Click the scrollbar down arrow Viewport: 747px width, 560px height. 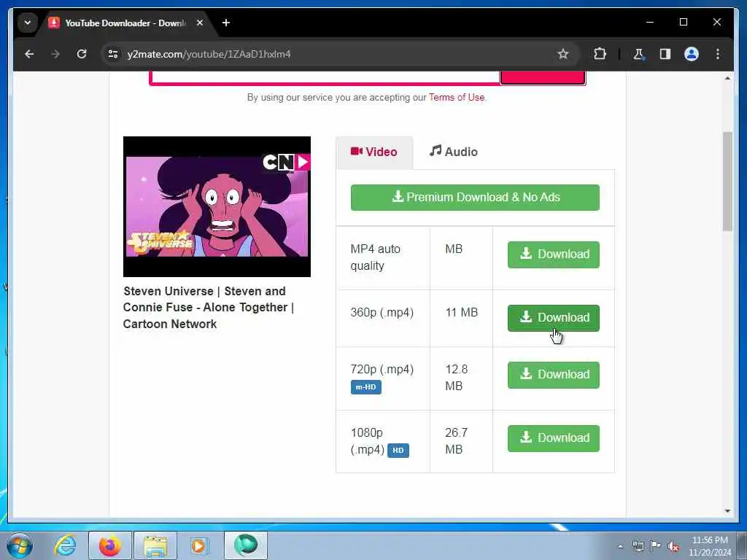point(727,511)
